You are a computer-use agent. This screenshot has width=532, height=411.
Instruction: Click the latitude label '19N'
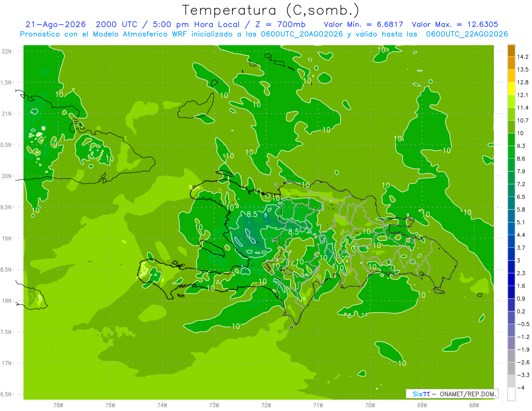point(7,239)
